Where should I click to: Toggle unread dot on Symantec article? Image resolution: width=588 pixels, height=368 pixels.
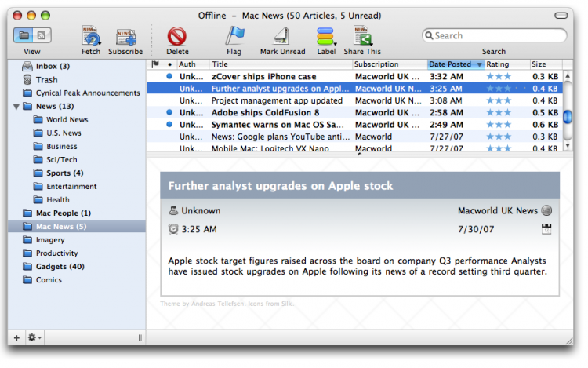point(169,124)
